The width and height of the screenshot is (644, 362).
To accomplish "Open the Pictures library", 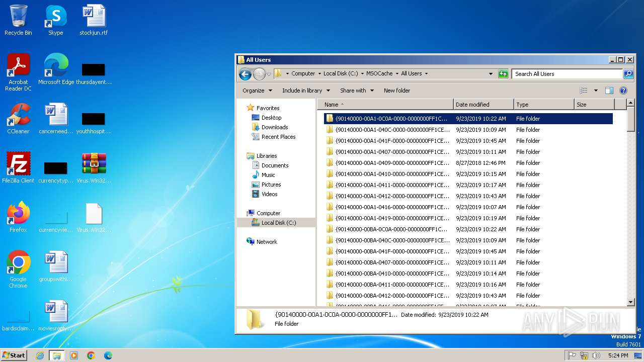I will click(x=271, y=185).
